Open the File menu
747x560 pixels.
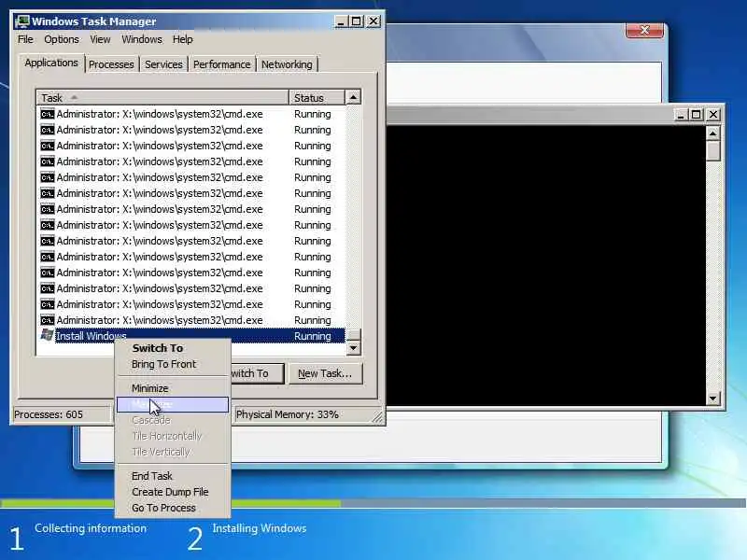tap(25, 39)
